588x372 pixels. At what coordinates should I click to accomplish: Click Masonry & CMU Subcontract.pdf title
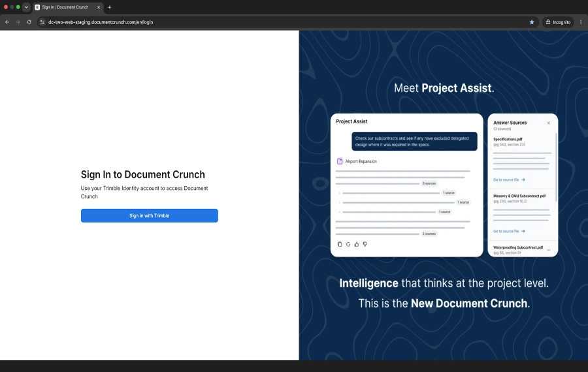[519, 196]
